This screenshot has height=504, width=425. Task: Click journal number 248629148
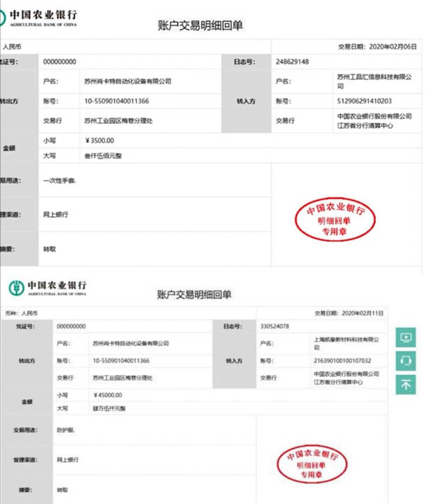[292, 62]
